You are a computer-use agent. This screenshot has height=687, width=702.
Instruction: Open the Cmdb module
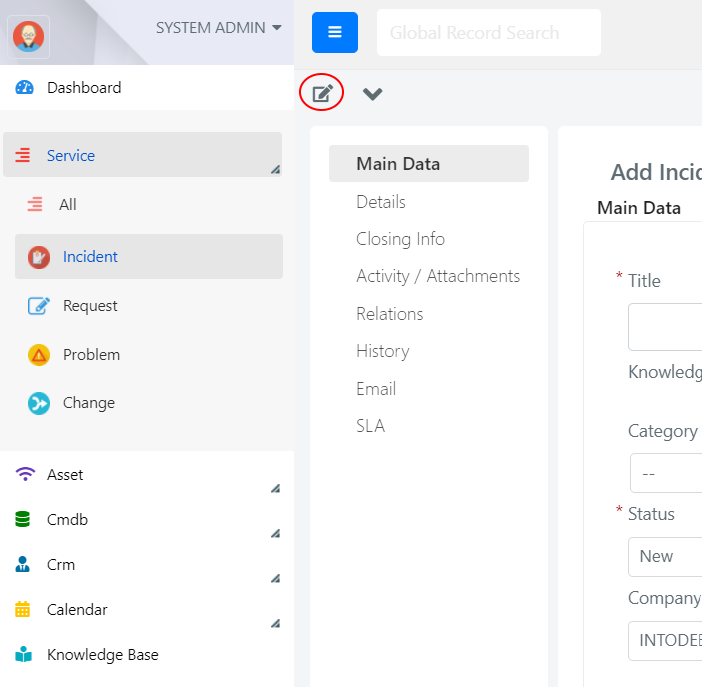click(67, 520)
